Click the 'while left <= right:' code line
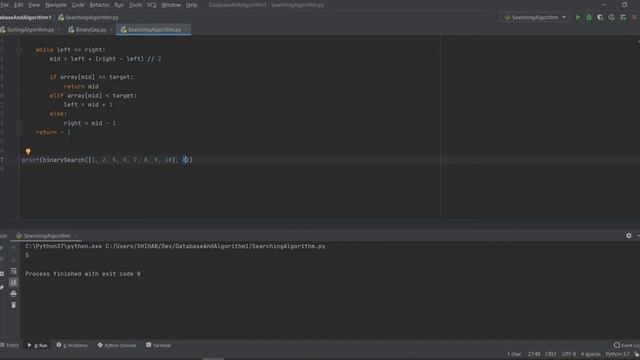Screen dimensions: 640x360 coord(70,50)
